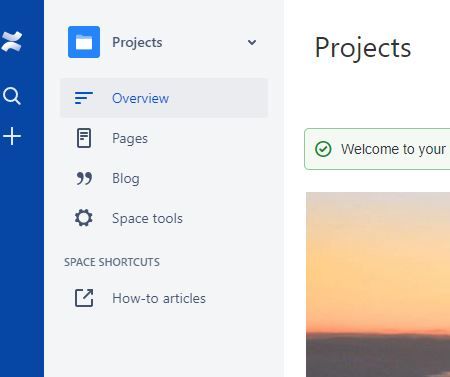Click the SPACE SHORTCUTS heading
Viewport: 450px width, 377px height.
(112, 262)
